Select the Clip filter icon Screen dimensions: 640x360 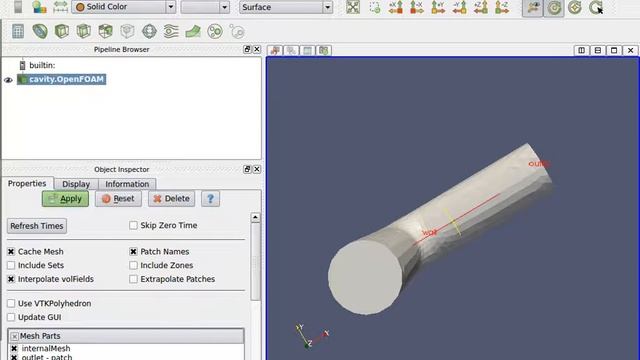click(62, 31)
